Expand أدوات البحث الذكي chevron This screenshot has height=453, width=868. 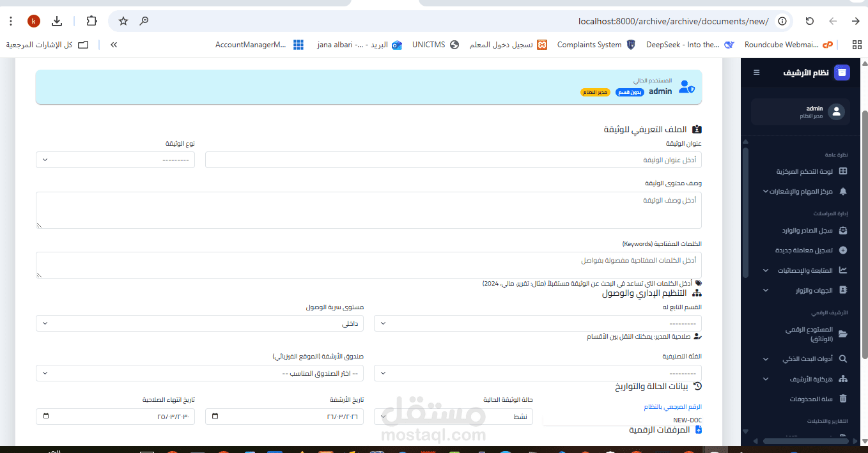coord(766,359)
